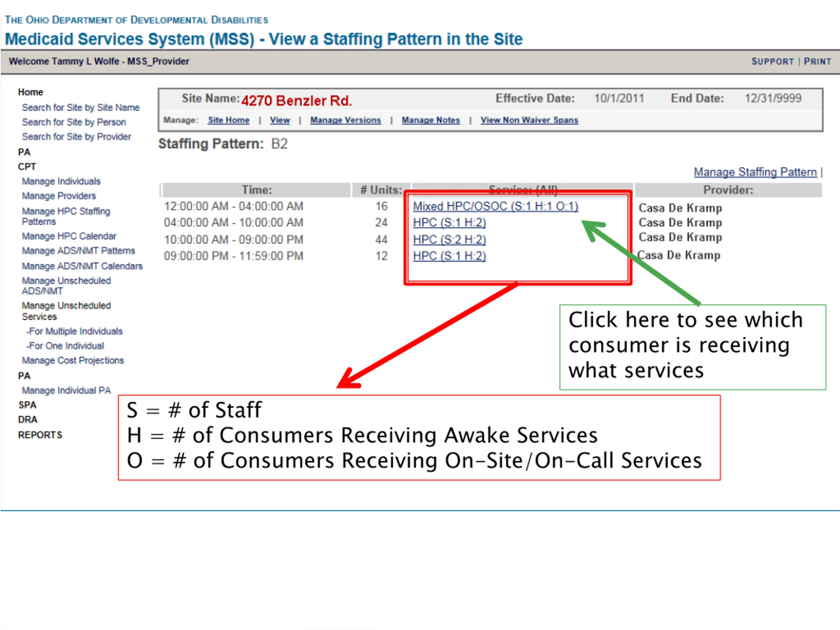Click the units value 12
Image resolution: width=840 pixels, height=630 pixels.
coord(381,256)
